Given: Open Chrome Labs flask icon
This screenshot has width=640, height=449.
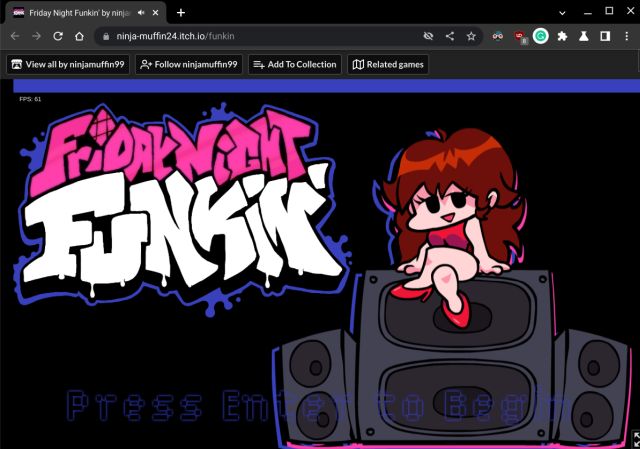Looking at the screenshot, I should 584,36.
